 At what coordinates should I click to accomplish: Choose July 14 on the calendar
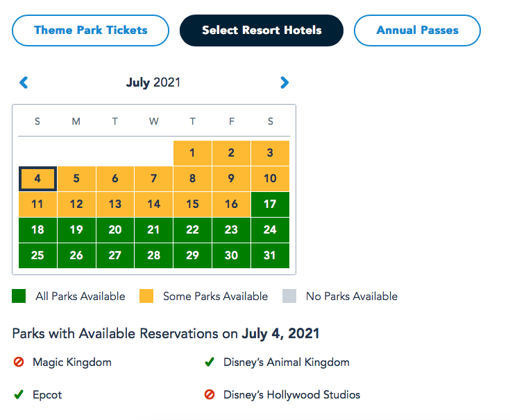(x=154, y=204)
